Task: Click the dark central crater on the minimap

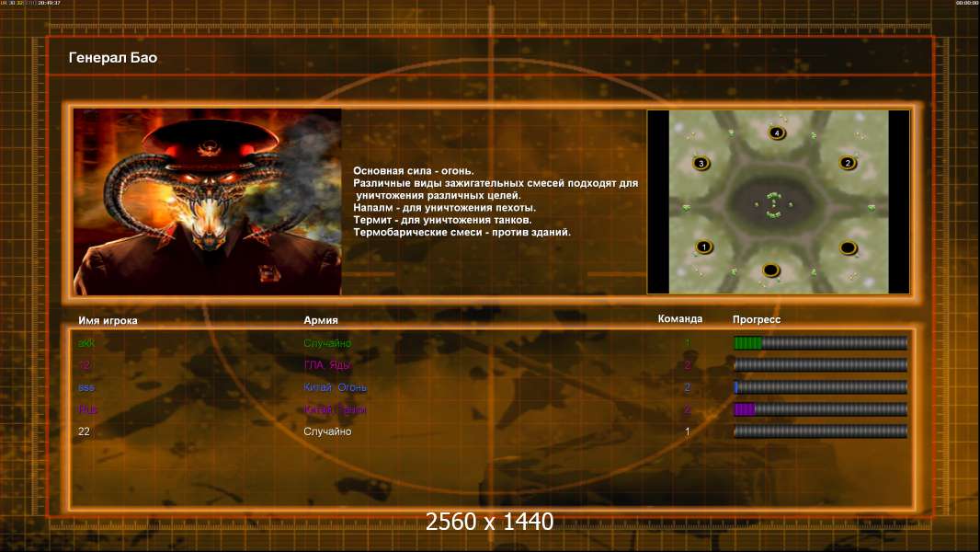Action: point(774,203)
